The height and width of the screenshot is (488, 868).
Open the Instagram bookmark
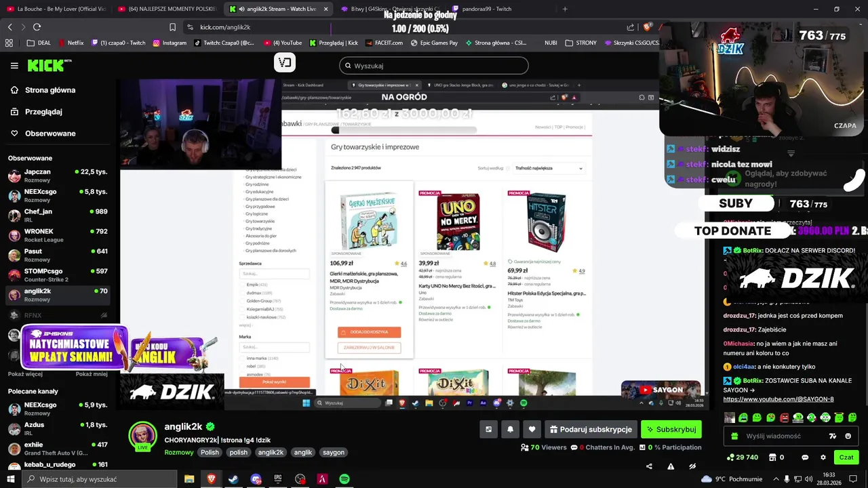pos(170,43)
